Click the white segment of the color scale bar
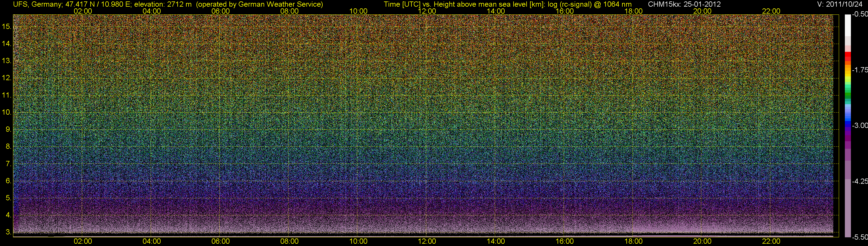This screenshot has width=868, height=246. (847, 25)
